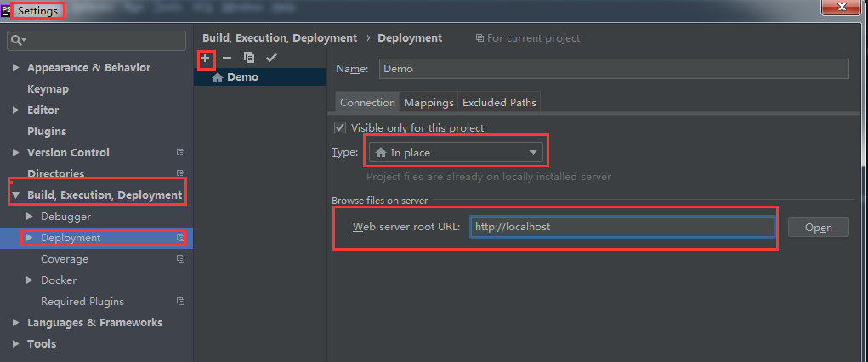The image size is (868, 362).
Task: Click project-level icon beside Directories
Action: point(180,173)
